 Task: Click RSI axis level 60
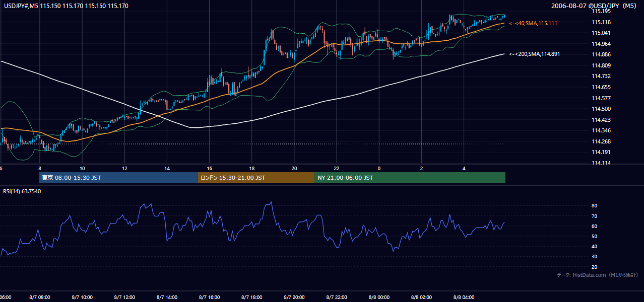595,226
